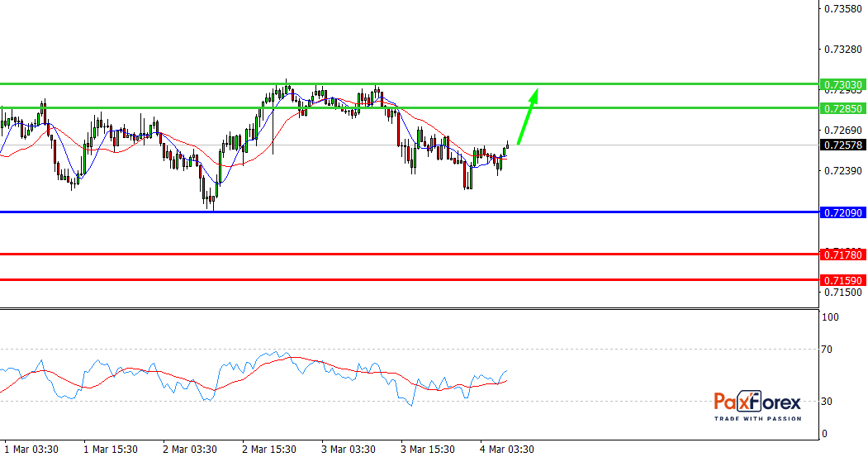This screenshot has width=868, height=457.
Task: Select the blue horizontal line at 0.72090
Action: pyautogui.click(x=409, y=212)
